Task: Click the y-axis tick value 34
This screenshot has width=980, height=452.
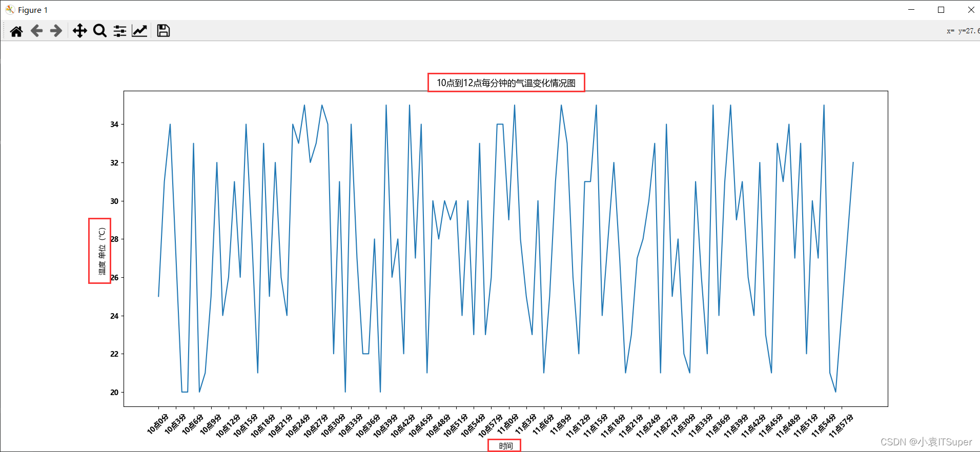Action: click(114, 125)
